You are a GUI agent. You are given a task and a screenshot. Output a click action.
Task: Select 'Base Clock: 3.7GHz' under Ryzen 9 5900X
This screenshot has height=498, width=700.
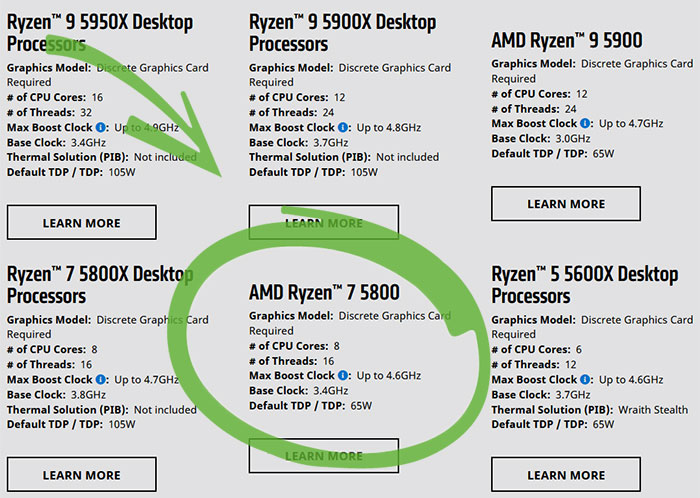(299, 143)
